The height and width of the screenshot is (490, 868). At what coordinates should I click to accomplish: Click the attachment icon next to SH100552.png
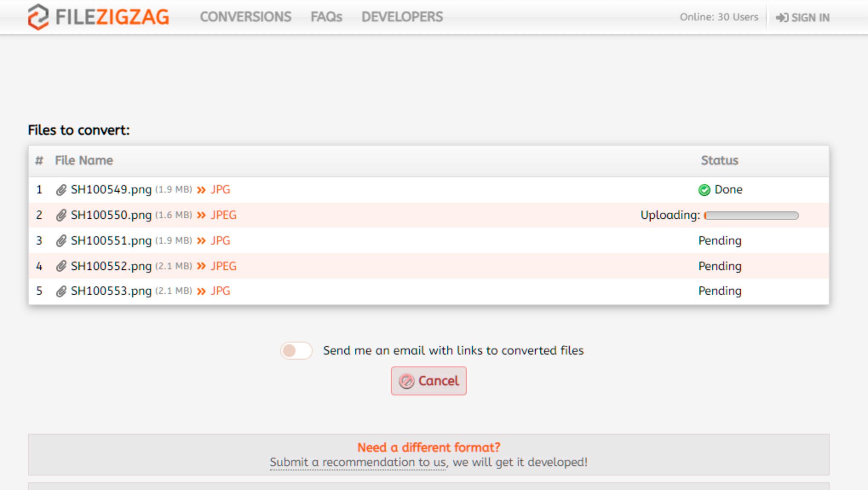61,266
